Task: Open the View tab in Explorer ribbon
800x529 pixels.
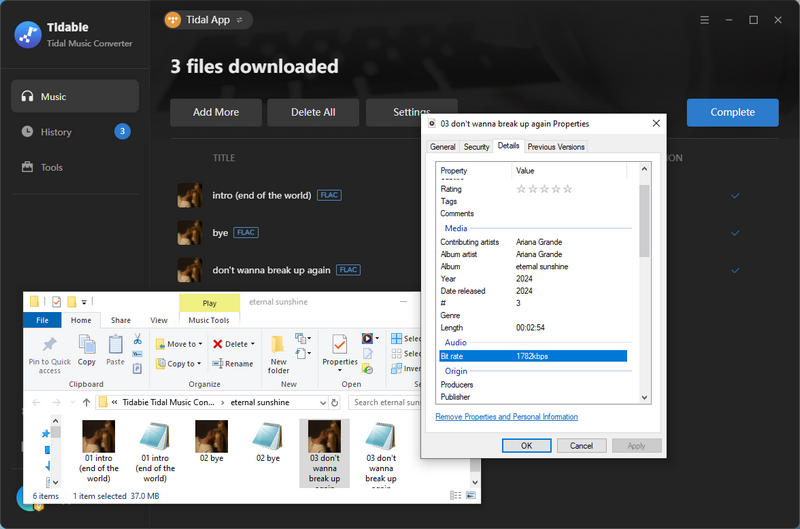Action: click(159, 320)
